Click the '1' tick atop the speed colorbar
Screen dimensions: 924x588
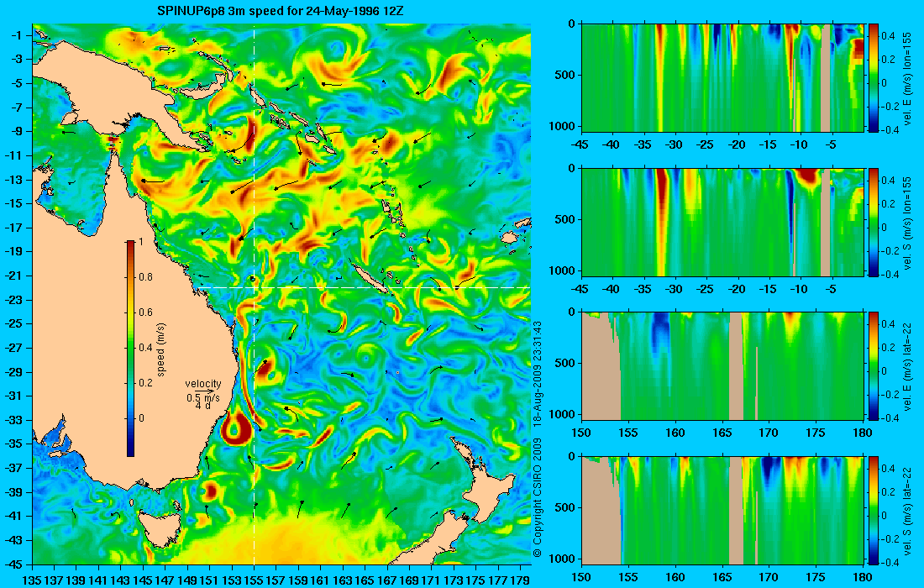141,242
